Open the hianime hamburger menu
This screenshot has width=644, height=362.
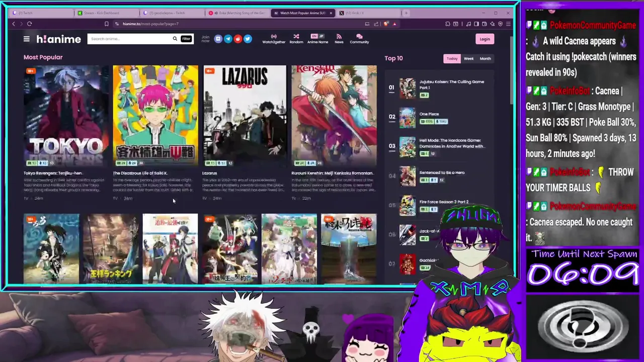coord(26,39)
